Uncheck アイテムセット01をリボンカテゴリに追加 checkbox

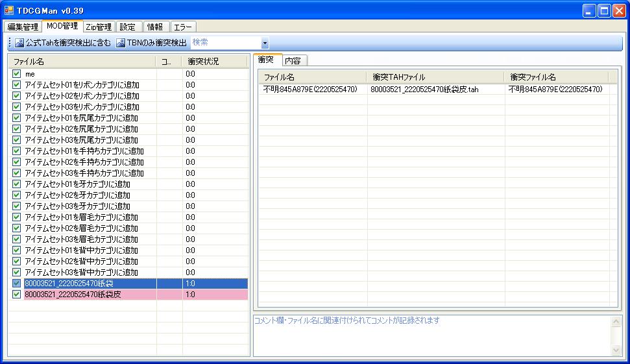click(17, 85)
